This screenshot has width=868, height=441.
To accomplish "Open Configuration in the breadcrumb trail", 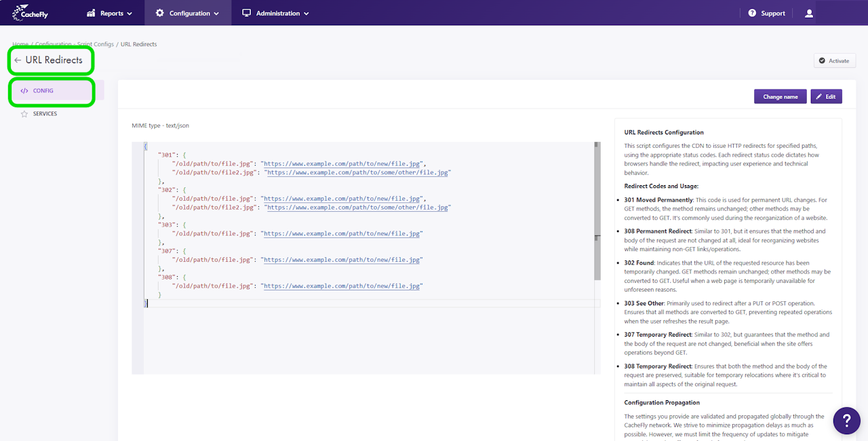I will point(53,44).
